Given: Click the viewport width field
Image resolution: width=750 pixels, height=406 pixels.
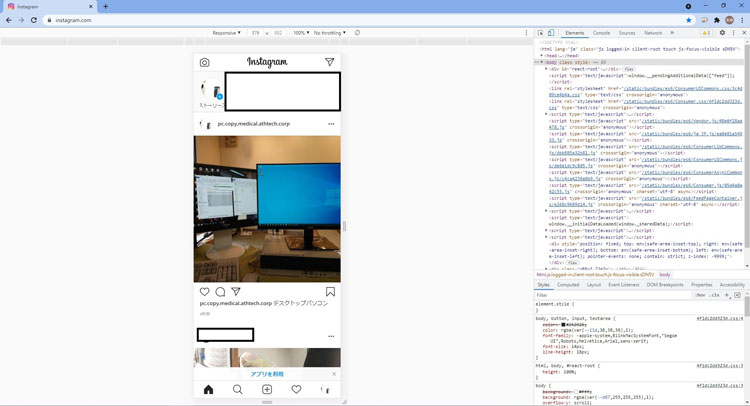Looking at the screenshot, I should (255, 33).
